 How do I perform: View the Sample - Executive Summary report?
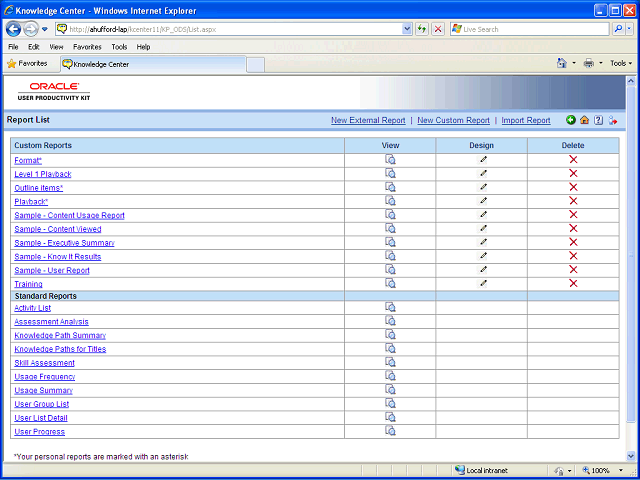(390, 242)
